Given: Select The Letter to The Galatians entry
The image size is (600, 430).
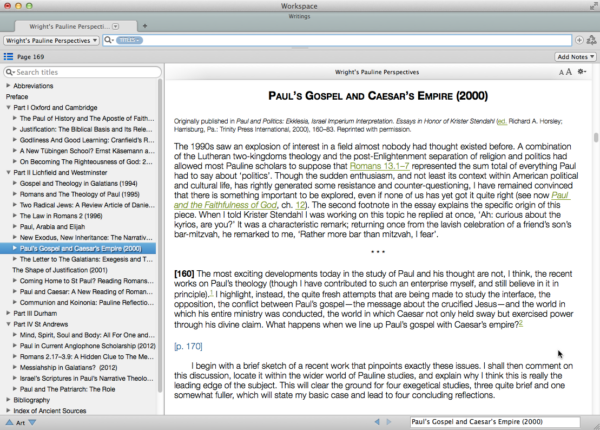Looking at the screenshot, I should click(86, 259).
